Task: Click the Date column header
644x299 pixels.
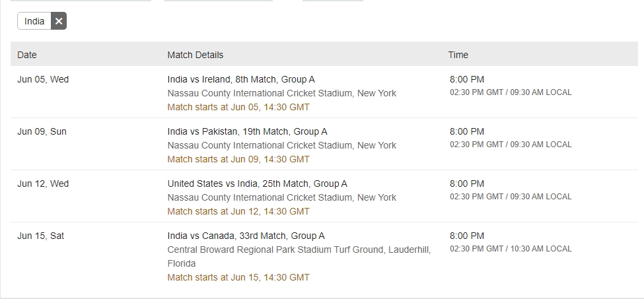Action: [x=27, y=55]
